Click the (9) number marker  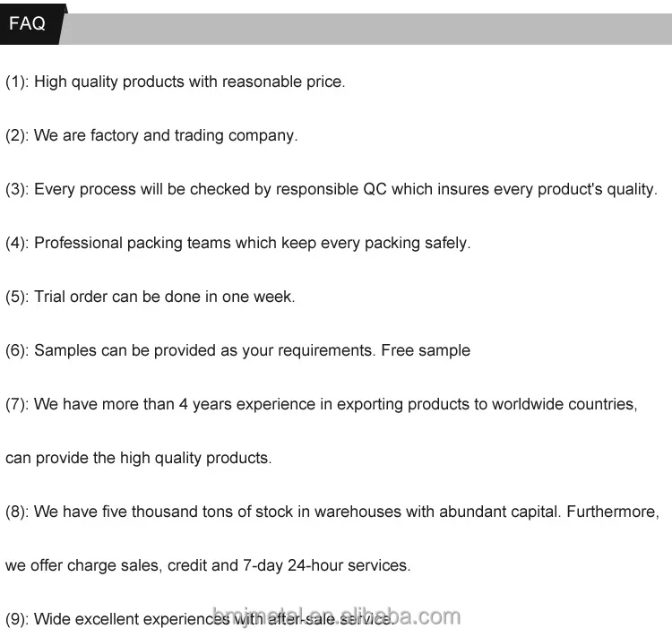coord(17,620)
